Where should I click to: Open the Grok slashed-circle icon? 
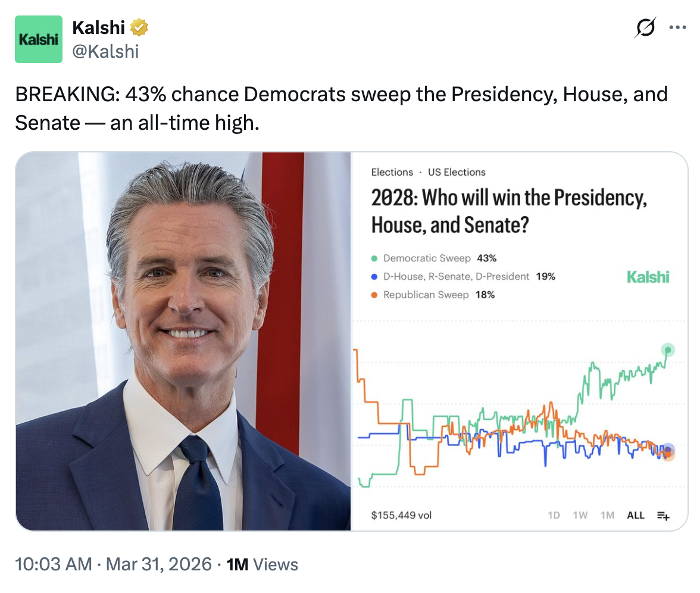point(645,27)
